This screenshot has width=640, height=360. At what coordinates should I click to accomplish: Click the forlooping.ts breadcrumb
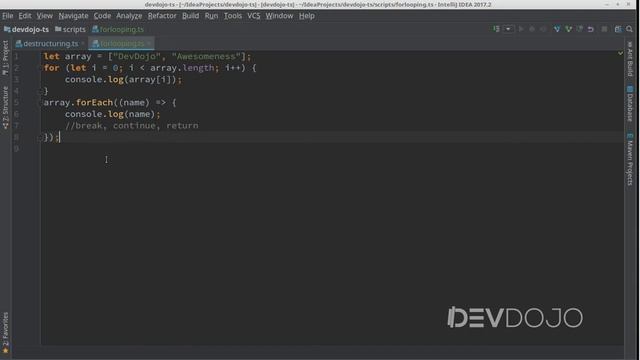tap(118, 29)
